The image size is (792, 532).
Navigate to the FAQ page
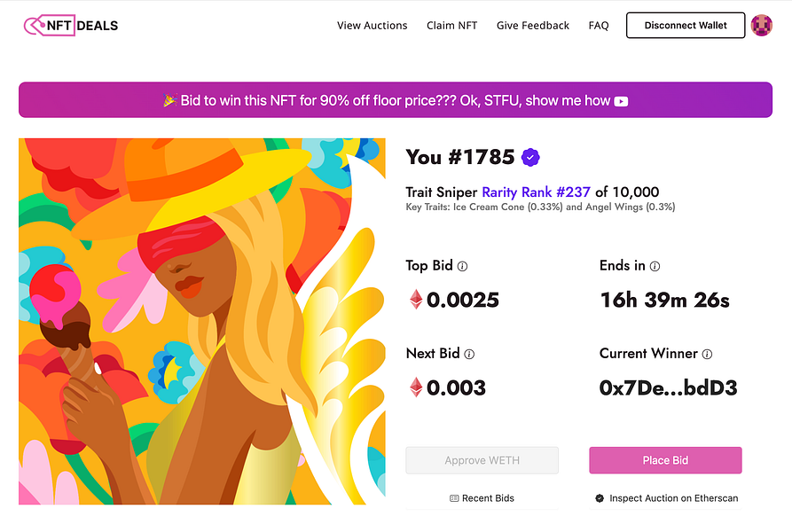point(599,26)
